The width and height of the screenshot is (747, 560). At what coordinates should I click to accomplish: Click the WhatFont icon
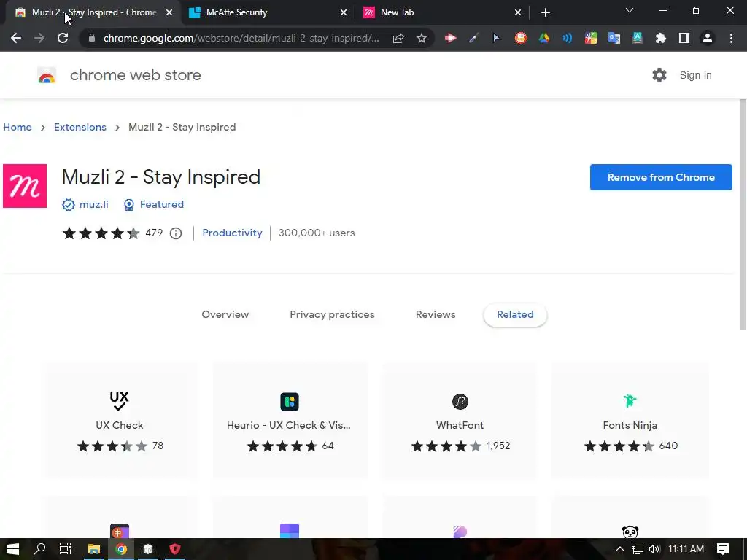(x=460, y=402)
